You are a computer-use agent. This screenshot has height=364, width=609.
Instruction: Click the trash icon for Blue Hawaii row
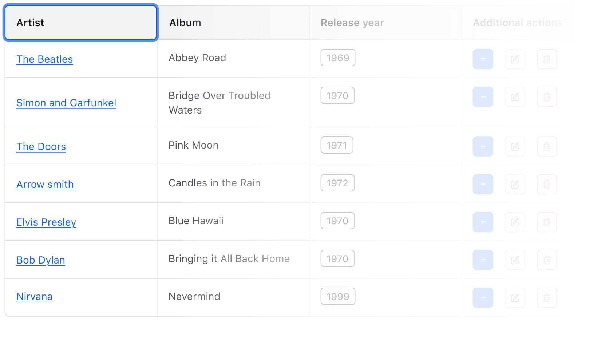(x=547, y=222)
